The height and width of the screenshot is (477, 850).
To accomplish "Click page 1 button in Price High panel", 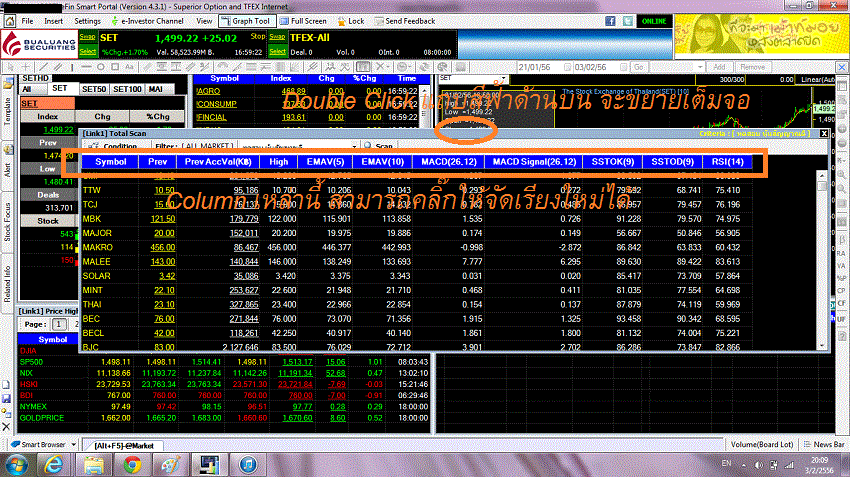I will pyautogui.click(x=59, y=324).
